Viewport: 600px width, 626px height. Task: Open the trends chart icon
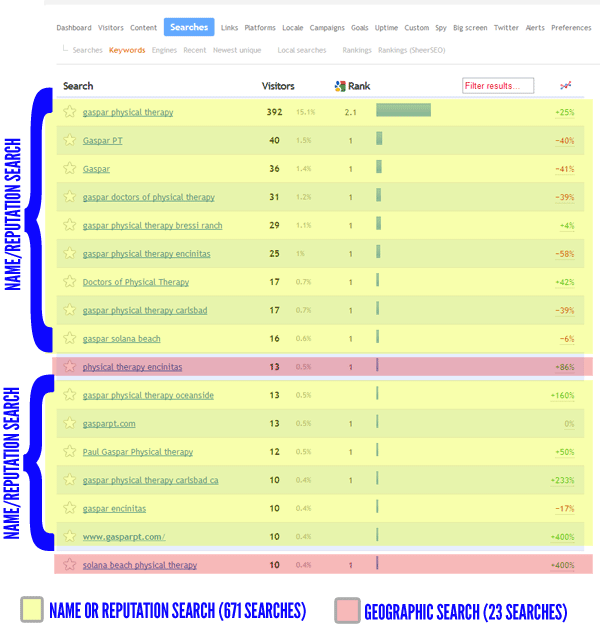[x=566, y=85]
